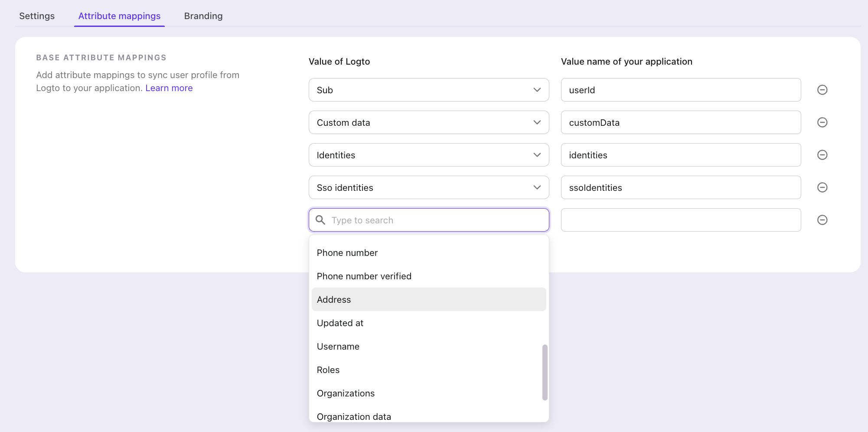Remove the Identities attribute mapping
868x432 pixels.
(822, 155)
